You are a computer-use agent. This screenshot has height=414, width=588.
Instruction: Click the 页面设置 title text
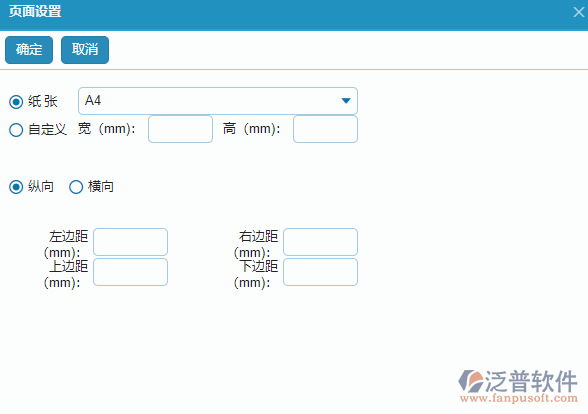(35, 12)
